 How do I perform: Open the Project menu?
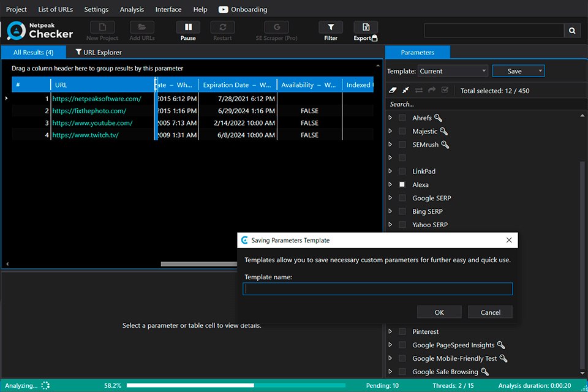(16, 9)
